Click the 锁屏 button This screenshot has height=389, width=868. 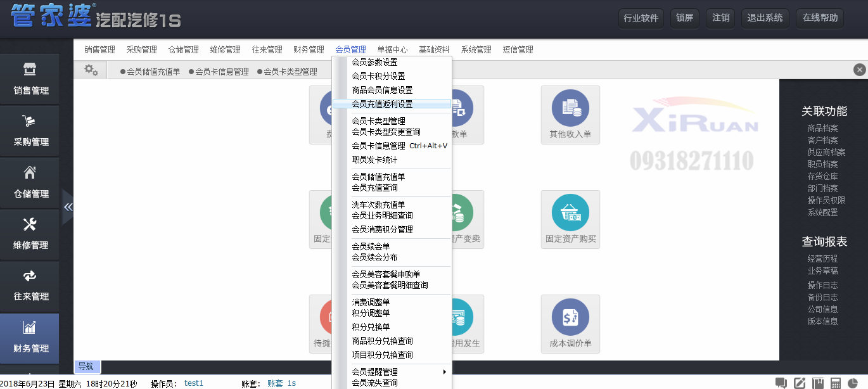click(x=684, y=18)
